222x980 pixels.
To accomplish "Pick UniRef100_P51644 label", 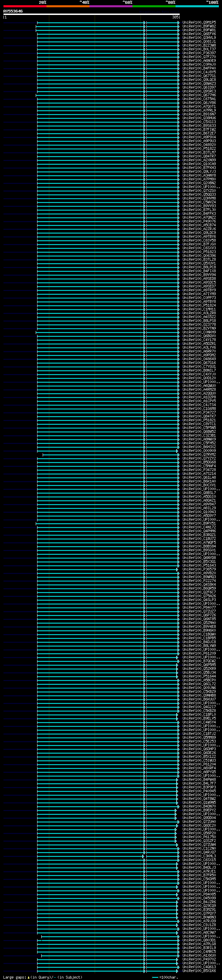I will [199, 677].
